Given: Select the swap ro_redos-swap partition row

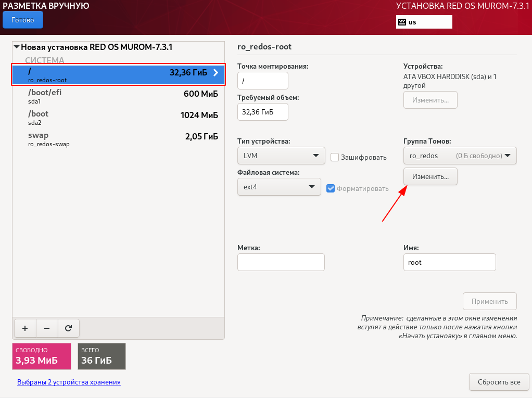Looking at the screenshot, I should tap(118, 139).
